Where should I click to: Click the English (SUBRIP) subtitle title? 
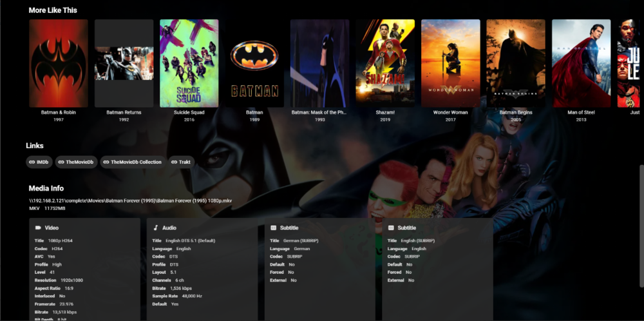coord(419,240)
